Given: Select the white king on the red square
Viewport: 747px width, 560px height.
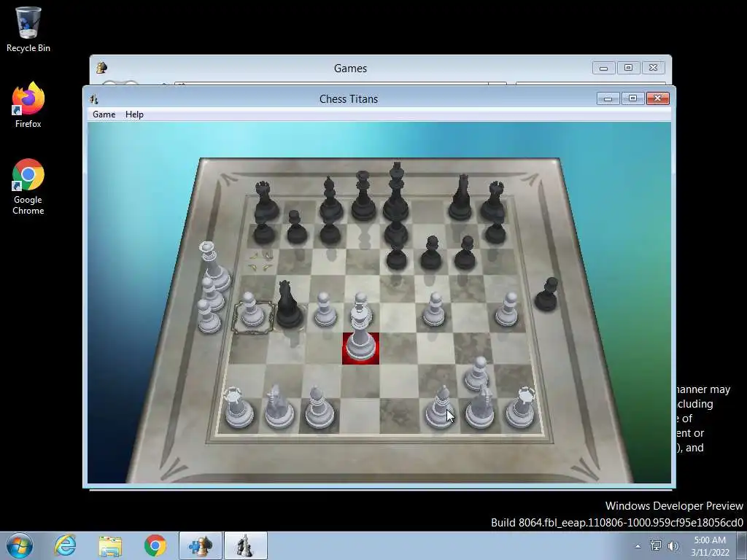Looking at the screenshot, I should [360, 333].
